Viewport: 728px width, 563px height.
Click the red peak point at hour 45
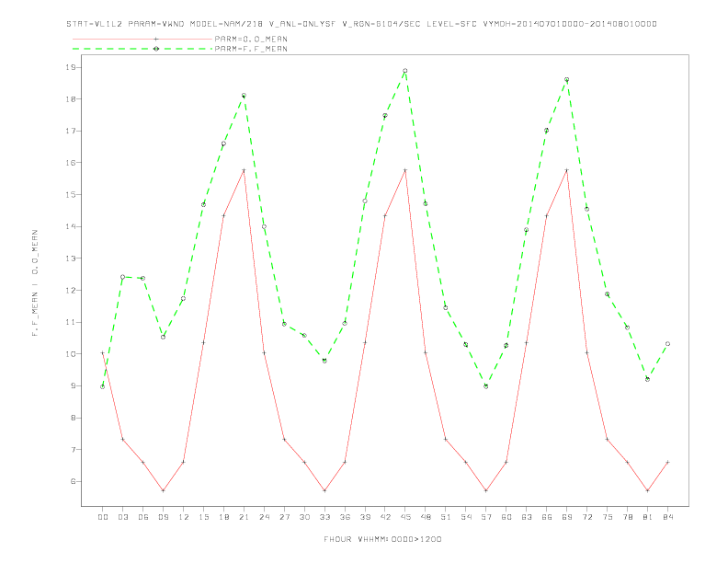pyautogui.click(x=405, y=170)
